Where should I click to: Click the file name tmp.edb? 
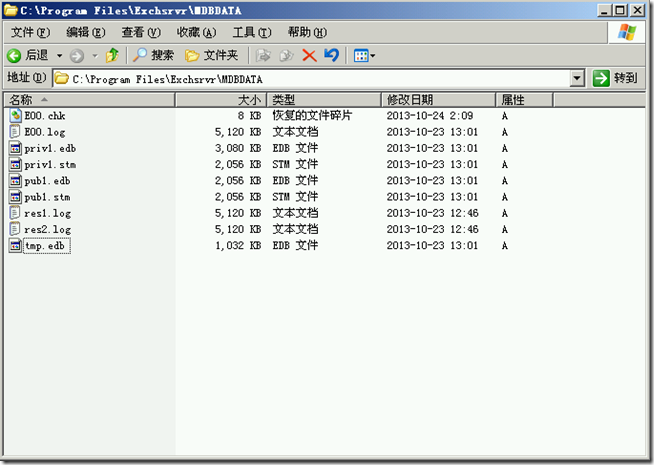(47, 246)
